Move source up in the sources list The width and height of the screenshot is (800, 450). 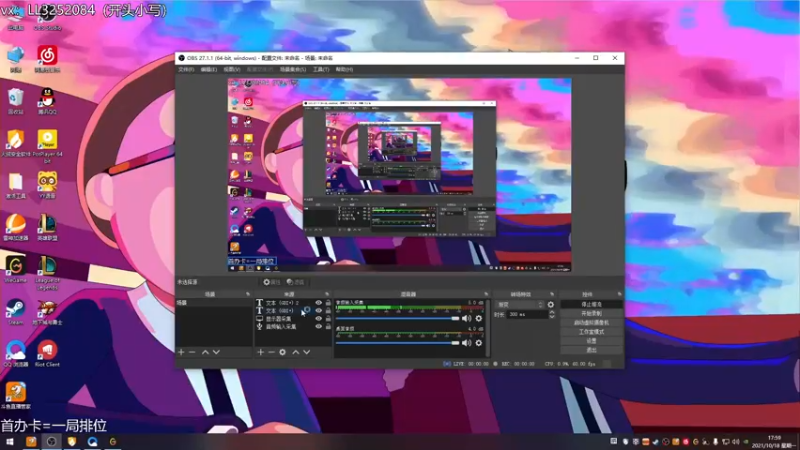point(295,352)
